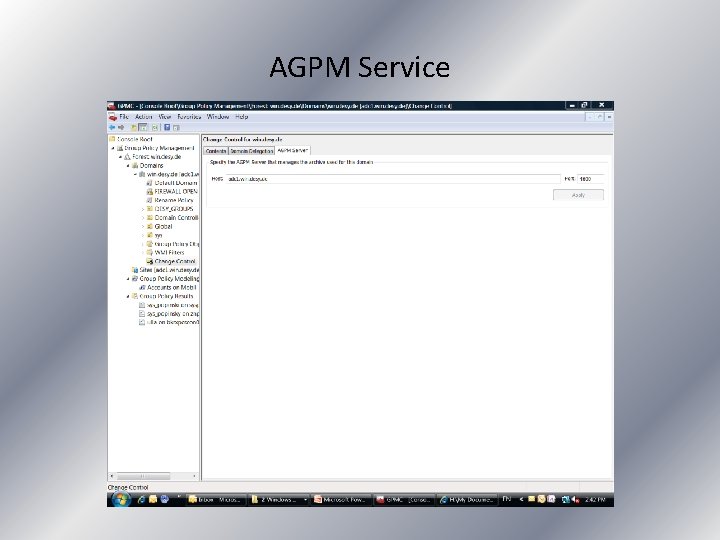Expand the Domain Controllers folder

coord(143,218)
